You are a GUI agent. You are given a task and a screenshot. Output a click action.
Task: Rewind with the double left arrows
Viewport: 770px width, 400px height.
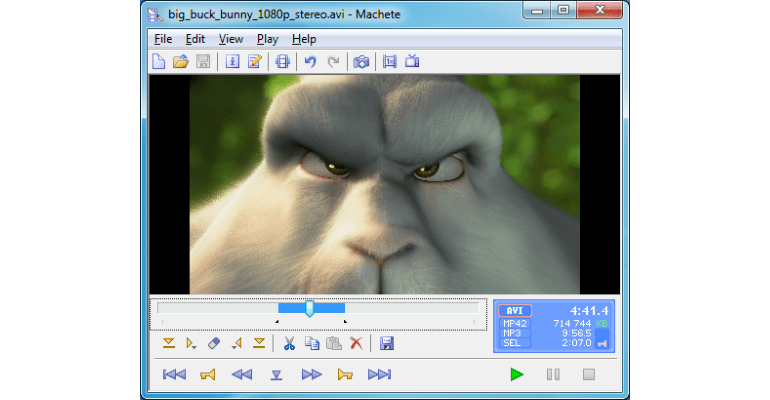pos(242,374)
